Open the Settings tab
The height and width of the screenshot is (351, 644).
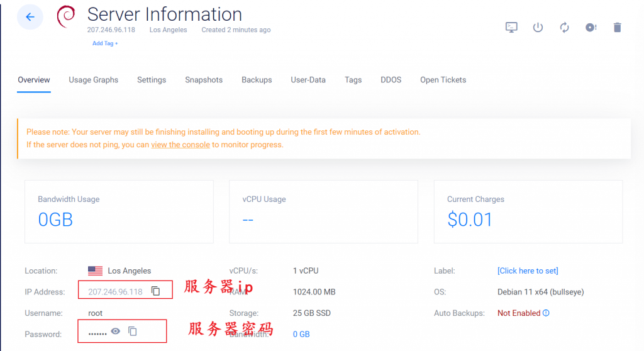point(152,80)
